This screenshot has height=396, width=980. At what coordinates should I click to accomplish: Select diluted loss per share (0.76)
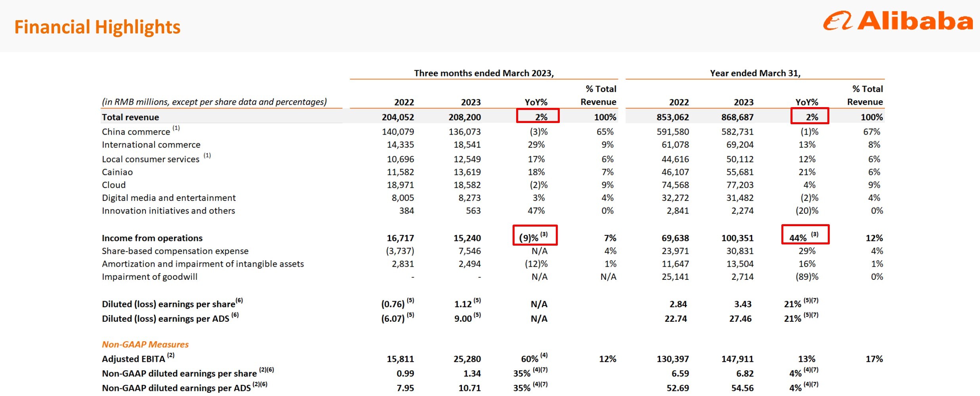393,304
